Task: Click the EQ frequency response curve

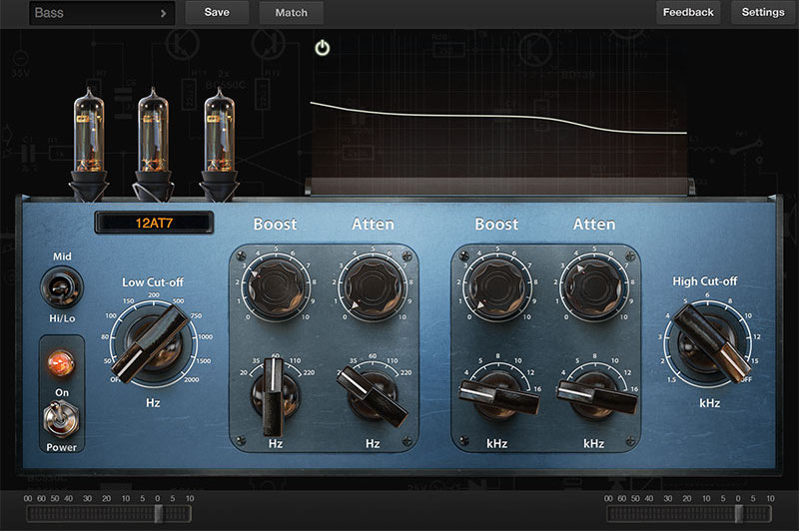Action: coord(498,118)
